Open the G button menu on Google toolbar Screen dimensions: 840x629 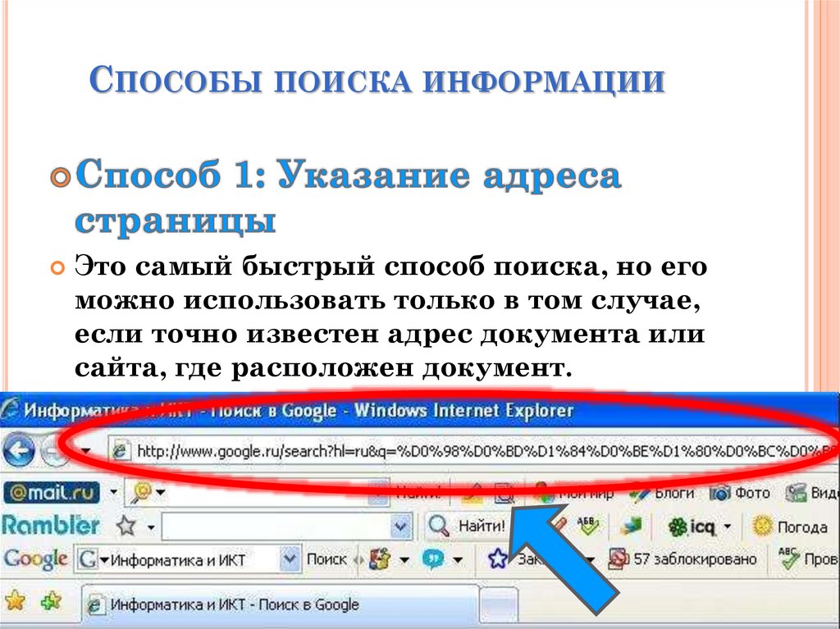click(x=87, y=560)
